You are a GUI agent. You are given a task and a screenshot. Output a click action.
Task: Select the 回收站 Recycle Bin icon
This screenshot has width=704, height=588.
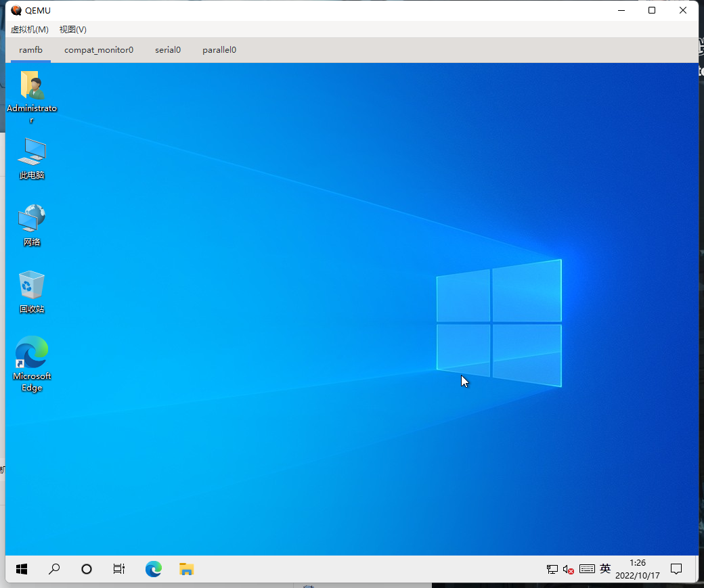(x=32, y=292)
